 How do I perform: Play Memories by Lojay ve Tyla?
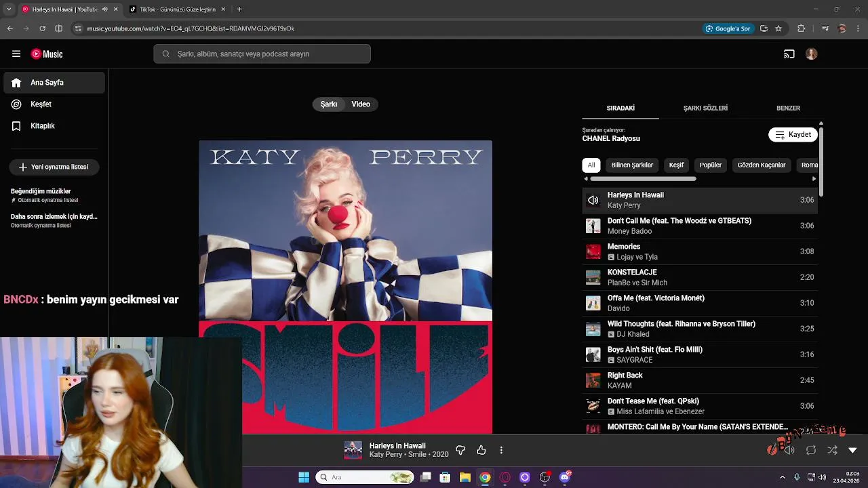(x=700, y=251)
